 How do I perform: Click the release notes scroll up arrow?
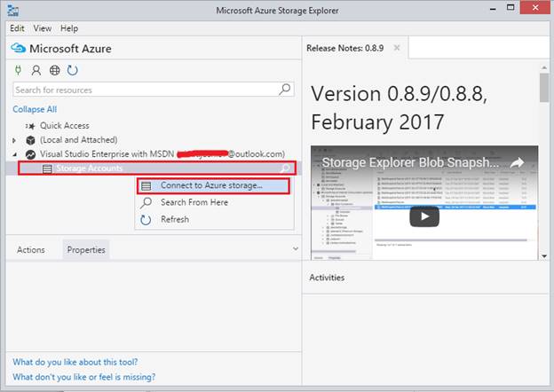coord(544,67)
